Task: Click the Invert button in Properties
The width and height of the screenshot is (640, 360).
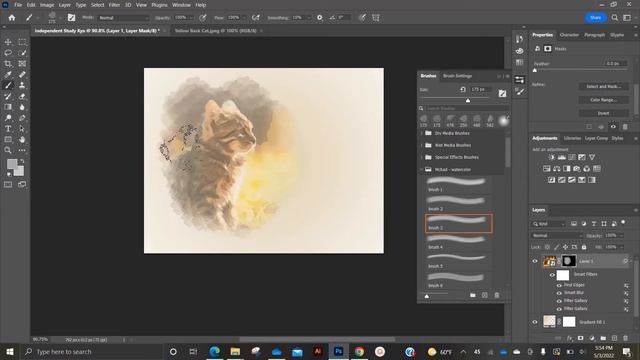Action: 603,113
